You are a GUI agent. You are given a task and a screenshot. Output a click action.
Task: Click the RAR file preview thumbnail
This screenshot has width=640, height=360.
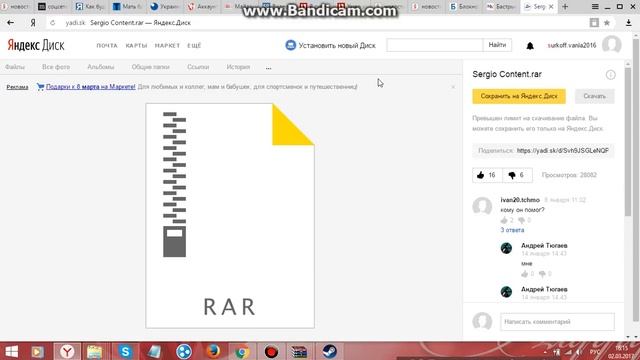pos(230,216)
